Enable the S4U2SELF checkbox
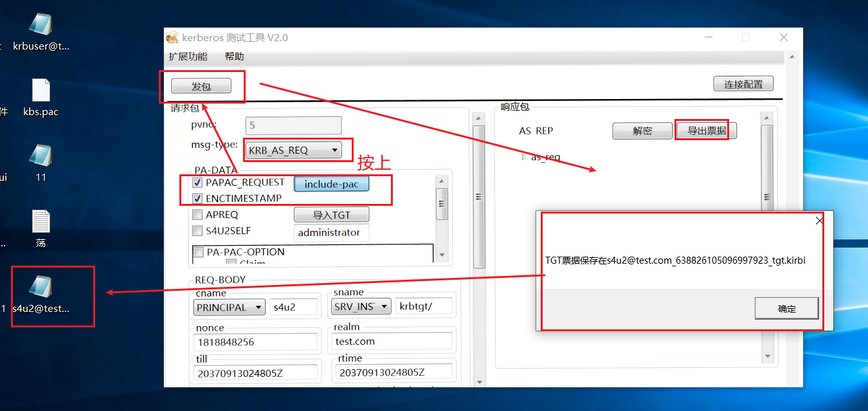868x411 pixels. (198, 231)
